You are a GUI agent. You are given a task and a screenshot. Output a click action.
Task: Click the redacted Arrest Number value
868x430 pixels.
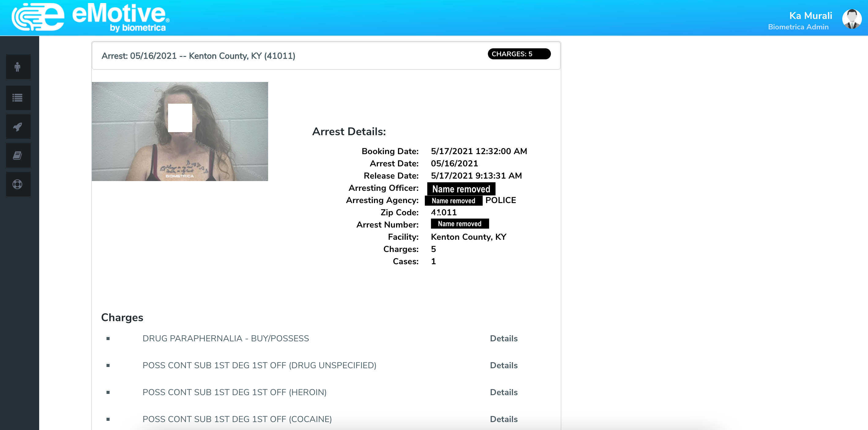460,224
